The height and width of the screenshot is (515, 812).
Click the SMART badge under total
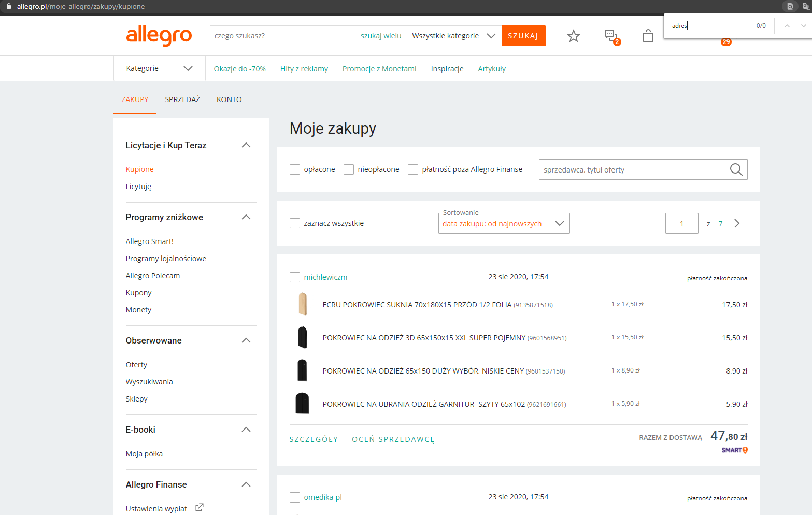734,450
